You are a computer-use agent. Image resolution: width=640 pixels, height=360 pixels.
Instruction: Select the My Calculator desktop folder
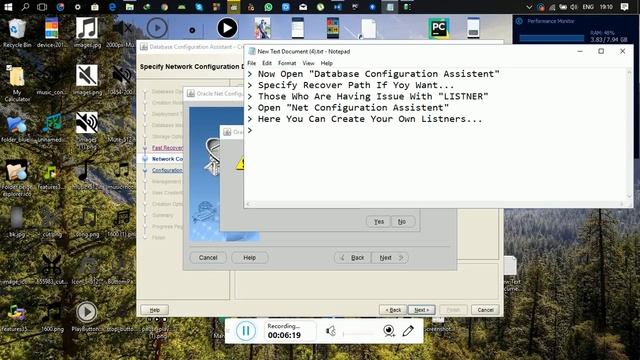click(x=17, y=84)
